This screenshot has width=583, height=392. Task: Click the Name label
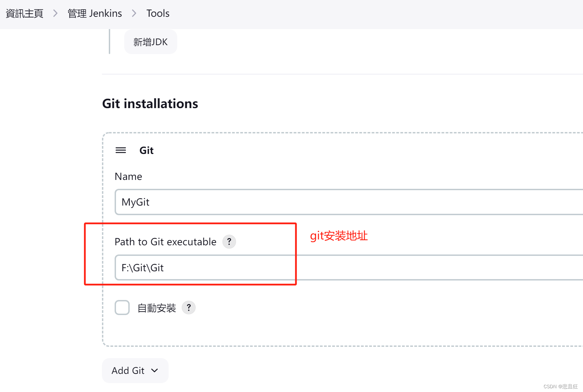tap(128, 177)
